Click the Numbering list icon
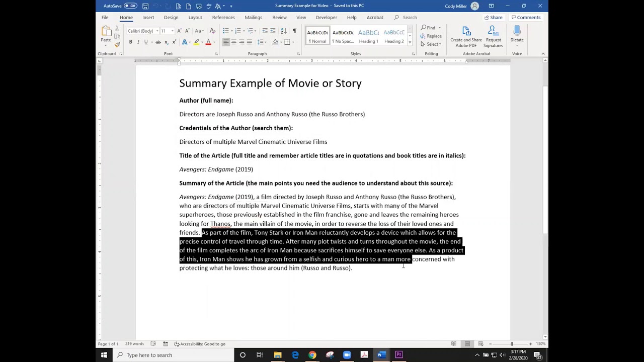Image resolution: width=644 pixels, height=362 pixels. tap(238, 31)
